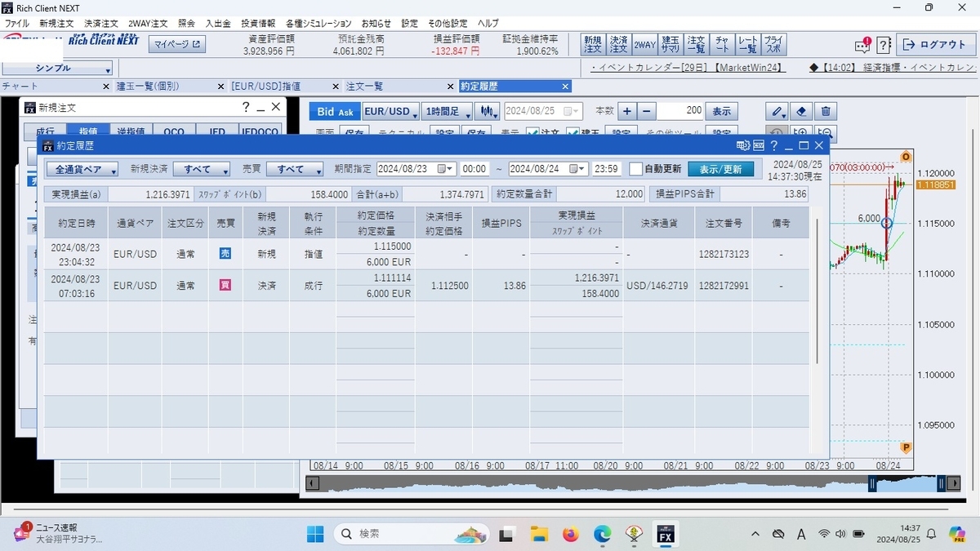980x551 pixels.
Task: Open File Explorer folder in taskbar
Action: tap(538, 534)
